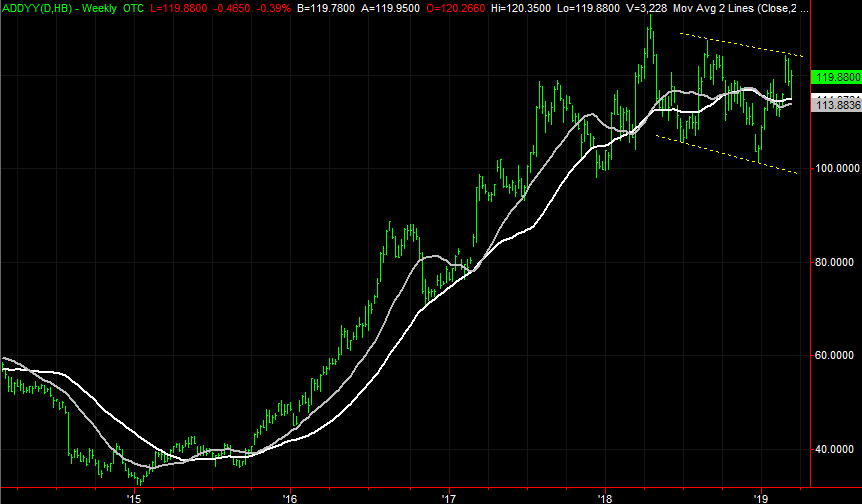Click the 100.0000 price axis label
This screenshot has width=862, height=504.
tap(838, 168)
